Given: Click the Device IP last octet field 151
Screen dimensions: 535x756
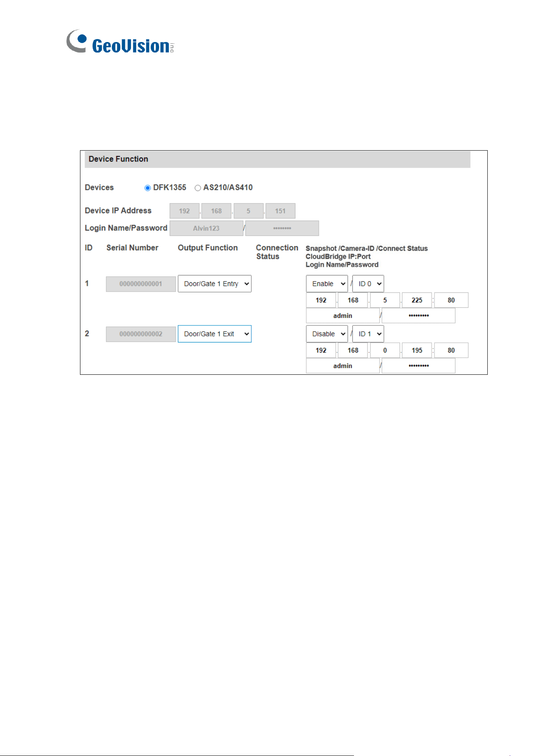Looking at the screenshot, I should (280, 211).
